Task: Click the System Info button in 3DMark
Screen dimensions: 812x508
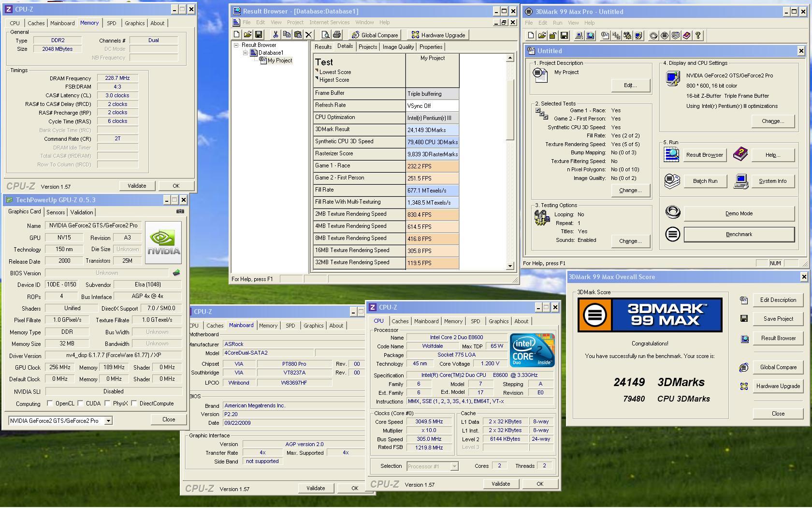Action: (772, 181)
